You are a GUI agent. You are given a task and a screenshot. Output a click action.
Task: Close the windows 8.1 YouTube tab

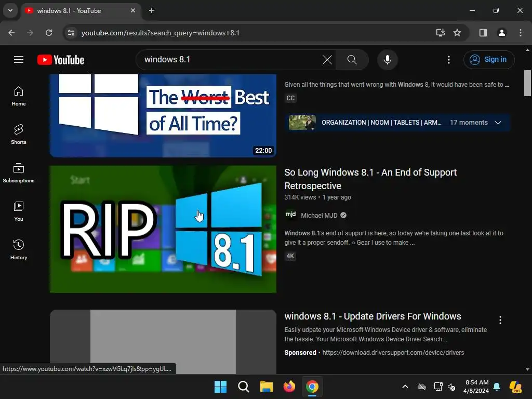(x=133, y=10)
